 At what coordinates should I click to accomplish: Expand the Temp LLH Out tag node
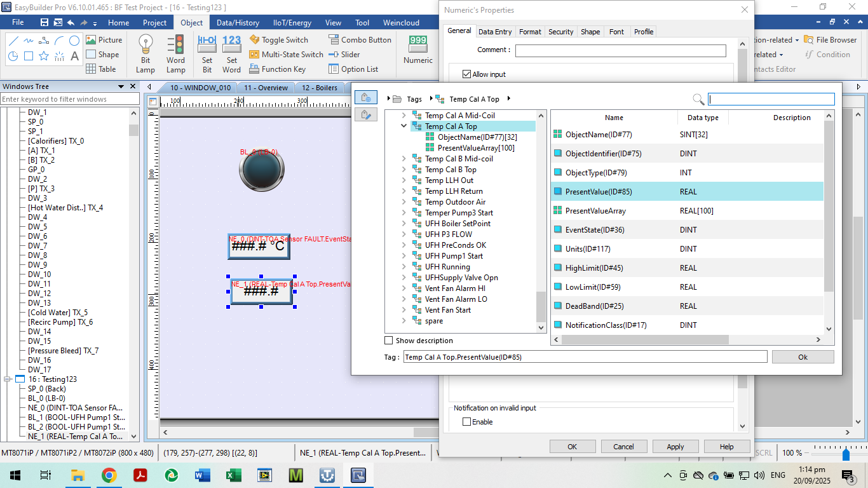click(403, 180)
